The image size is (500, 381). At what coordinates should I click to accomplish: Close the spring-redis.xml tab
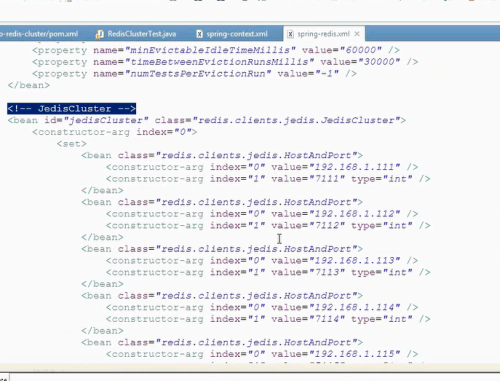[x=357, y=34]
